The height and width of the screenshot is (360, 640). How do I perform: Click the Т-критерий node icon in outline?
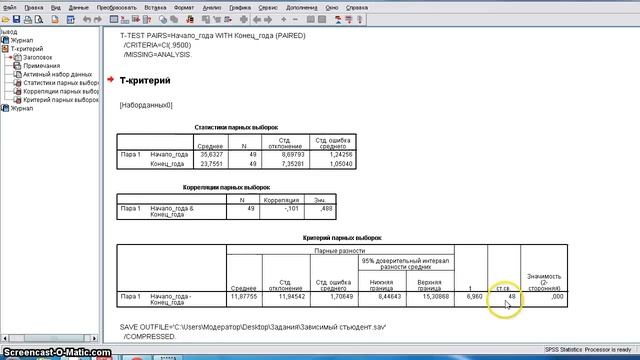(5, 49)
